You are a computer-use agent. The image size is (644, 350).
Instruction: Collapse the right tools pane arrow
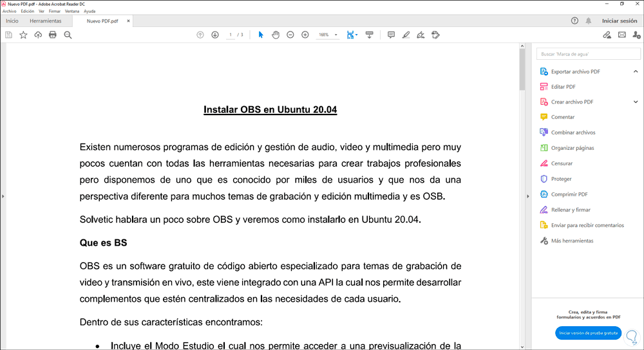[528, 196]
